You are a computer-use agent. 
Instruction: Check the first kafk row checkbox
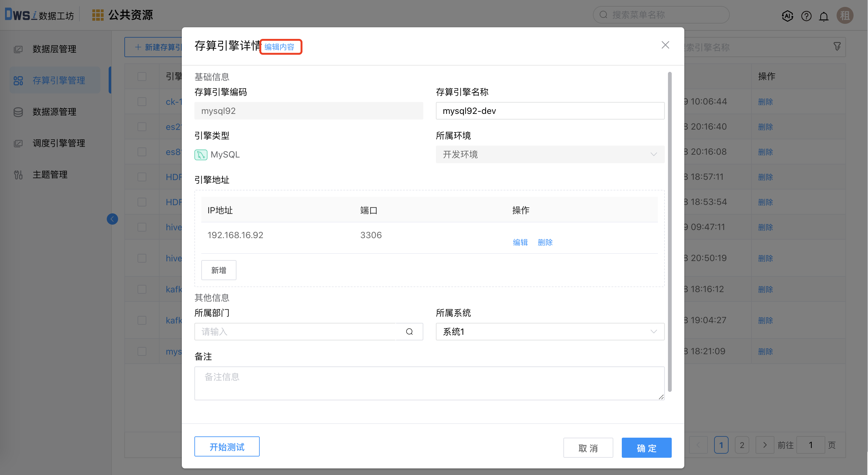142,289
